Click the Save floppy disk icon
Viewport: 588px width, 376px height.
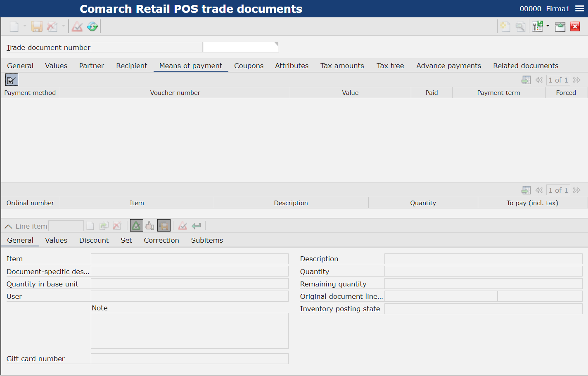[x=37, y=27]
